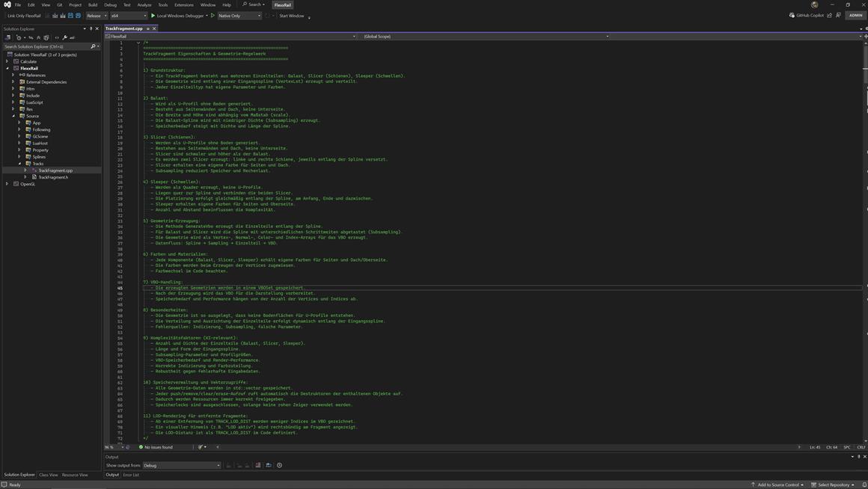The image size is (868, 489).
Task: Switch to the Class View tab
Action: coord(49,475)
